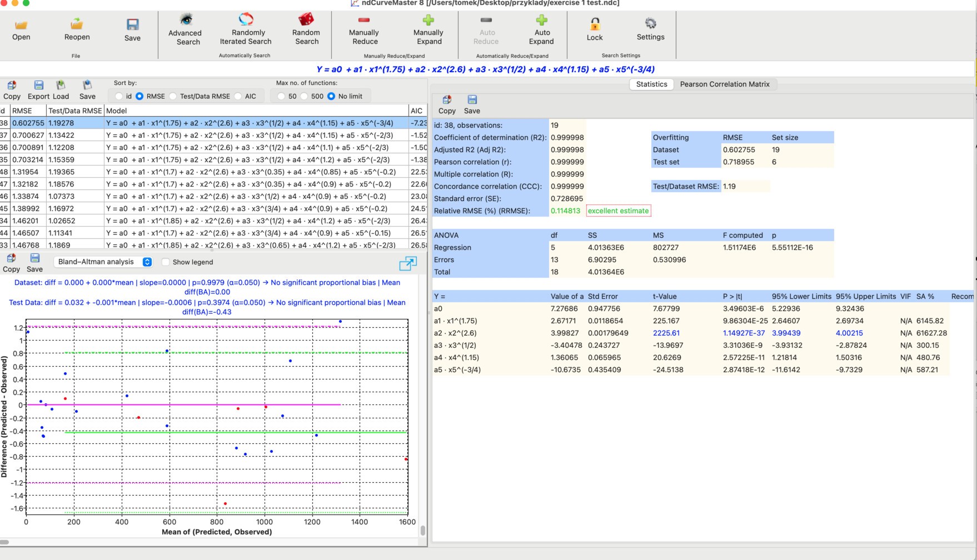
Task: Select the Statistics tab
Action: coord(651,84)
